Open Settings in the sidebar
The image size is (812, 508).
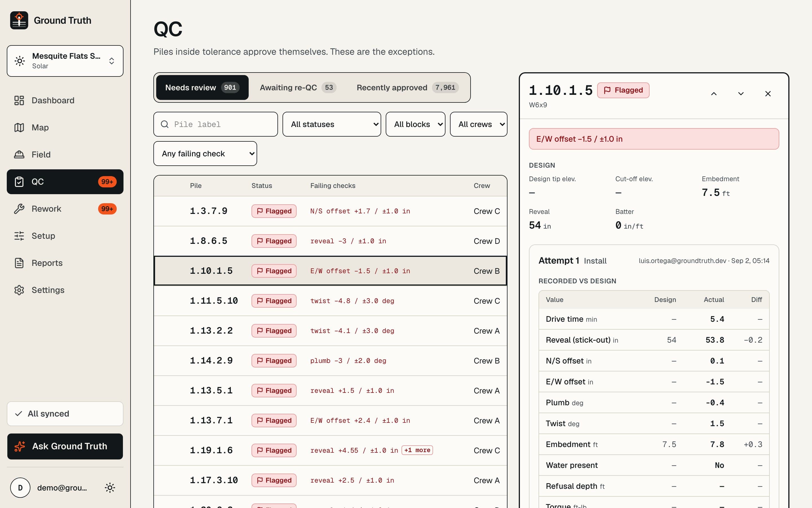[x=65, y=290]
